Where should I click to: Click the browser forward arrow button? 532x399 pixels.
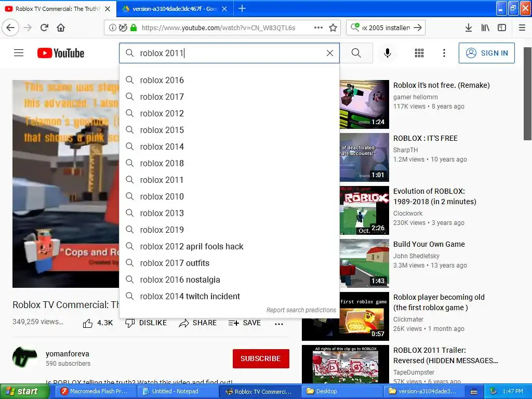click(x=28, y=28)
